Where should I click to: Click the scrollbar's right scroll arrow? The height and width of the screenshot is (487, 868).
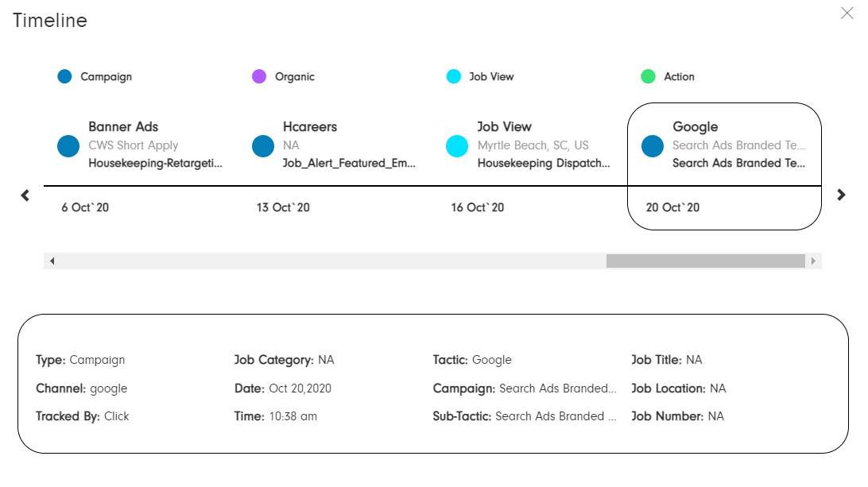click(813, 261)
